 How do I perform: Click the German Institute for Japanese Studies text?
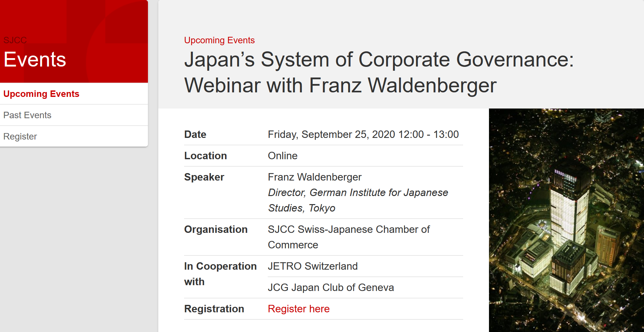click(x=358, y=200)
